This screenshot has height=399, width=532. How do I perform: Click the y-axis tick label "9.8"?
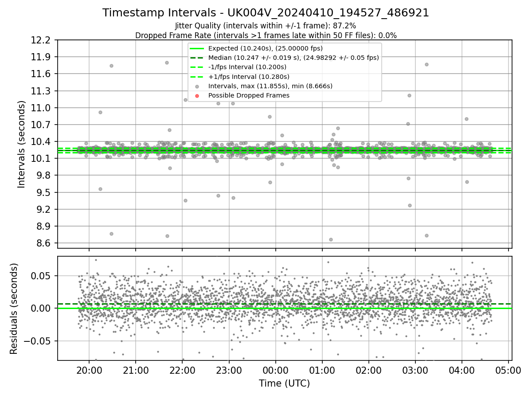point(44,176)
